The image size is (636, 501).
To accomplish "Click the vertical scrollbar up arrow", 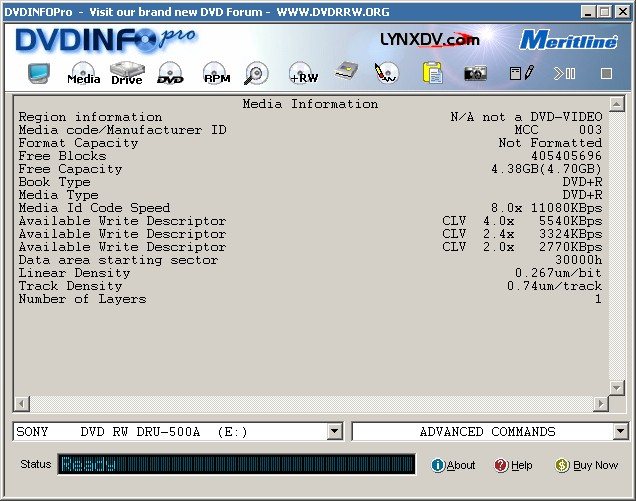I will [x=617, y=104].
